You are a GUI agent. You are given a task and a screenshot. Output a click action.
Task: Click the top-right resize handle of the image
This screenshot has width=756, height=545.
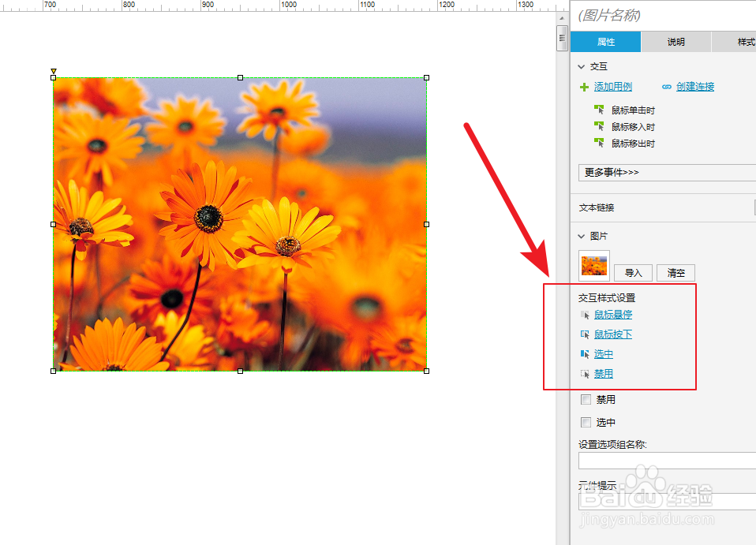coord(426,77)
